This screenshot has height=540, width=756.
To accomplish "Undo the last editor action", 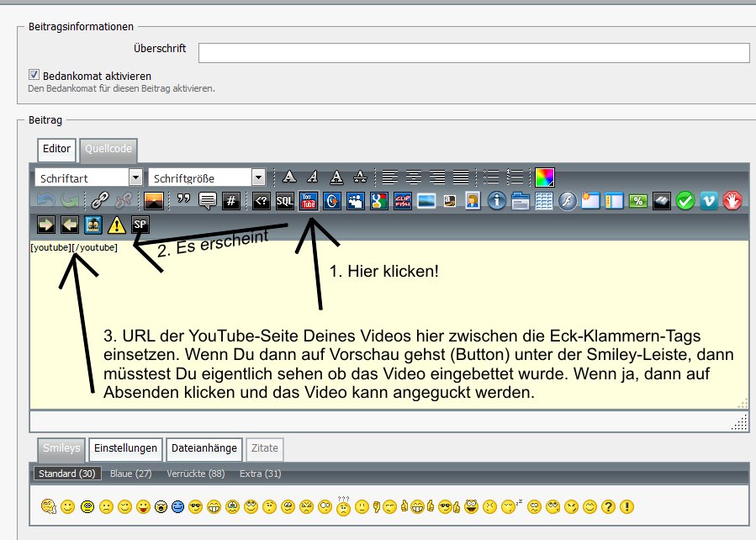I will (x=45, y=200).
